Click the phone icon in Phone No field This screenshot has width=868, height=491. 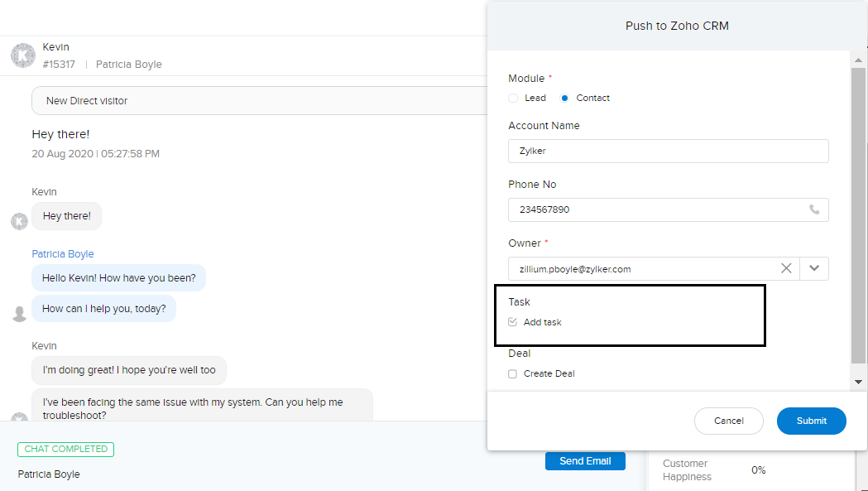[814, 209]
